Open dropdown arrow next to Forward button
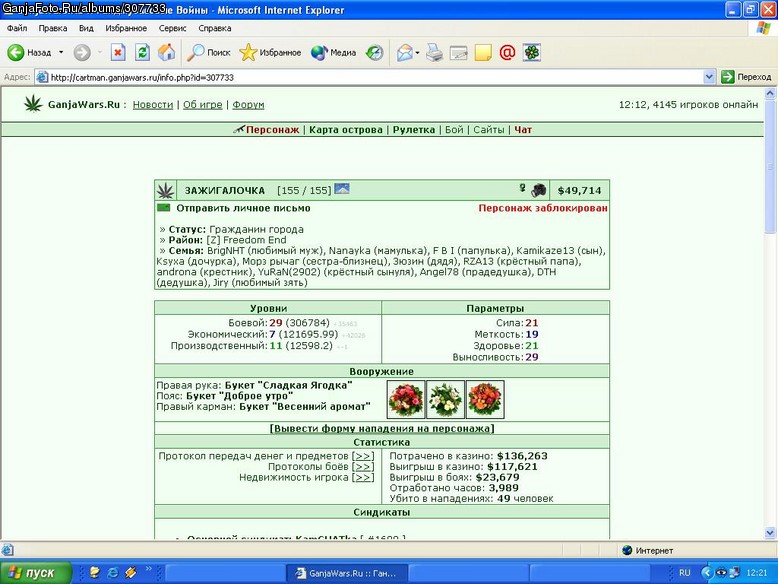This screenshot has width=778, height=584. tap(99, 52)
